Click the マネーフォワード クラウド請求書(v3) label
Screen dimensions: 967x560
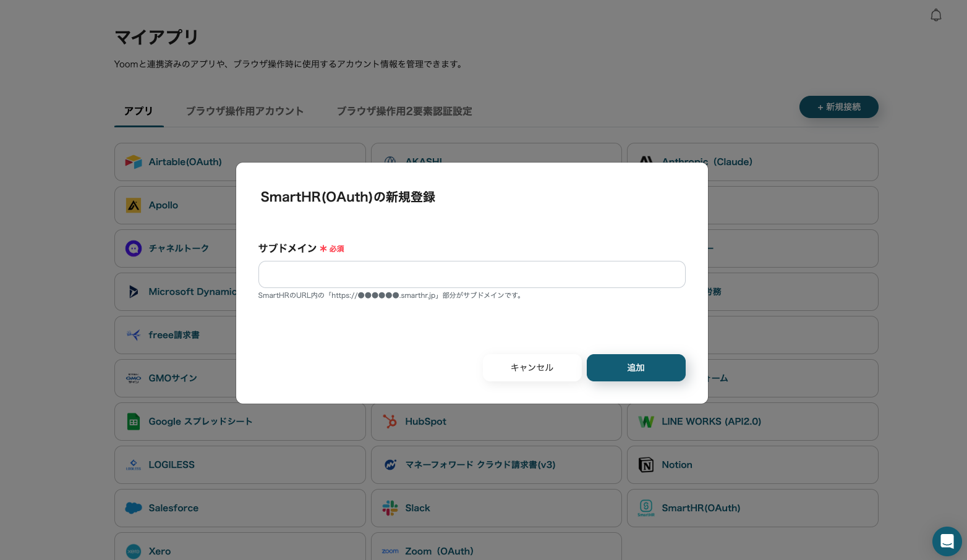[480, 465]
